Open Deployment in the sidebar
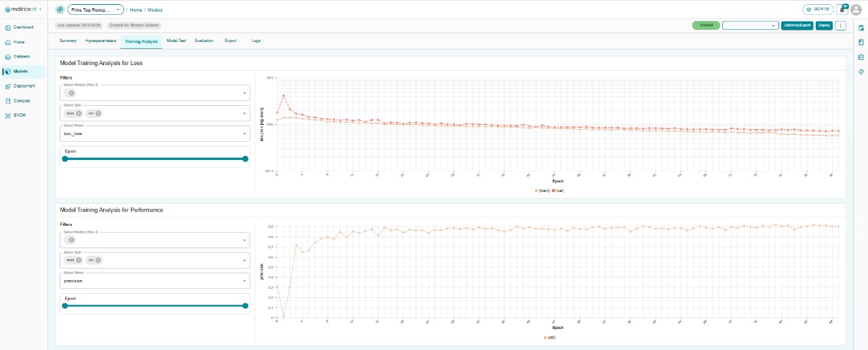Image resolution: width=868 pixels, height=350 pixels. click(x=24, y=86)
